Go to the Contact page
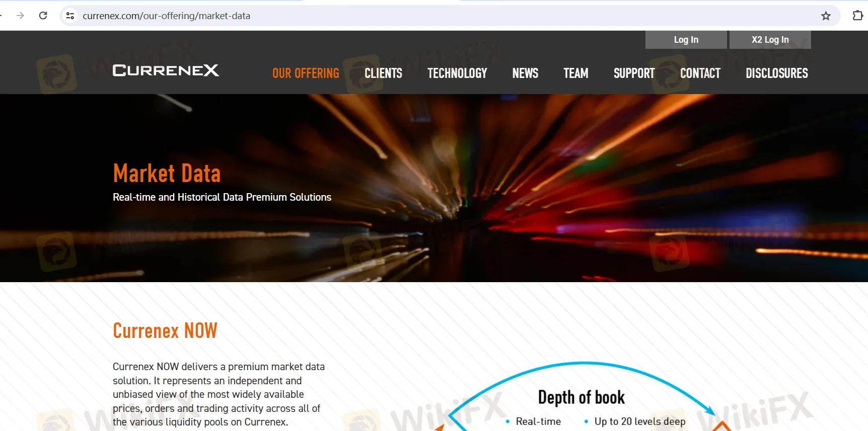The image size is (868, 431). coord(700,73)
